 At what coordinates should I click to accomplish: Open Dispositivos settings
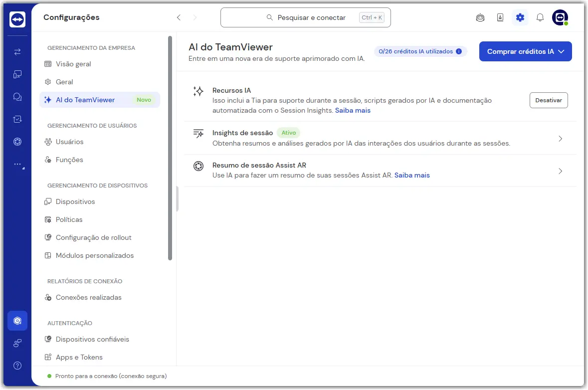[x=99, y=202]
